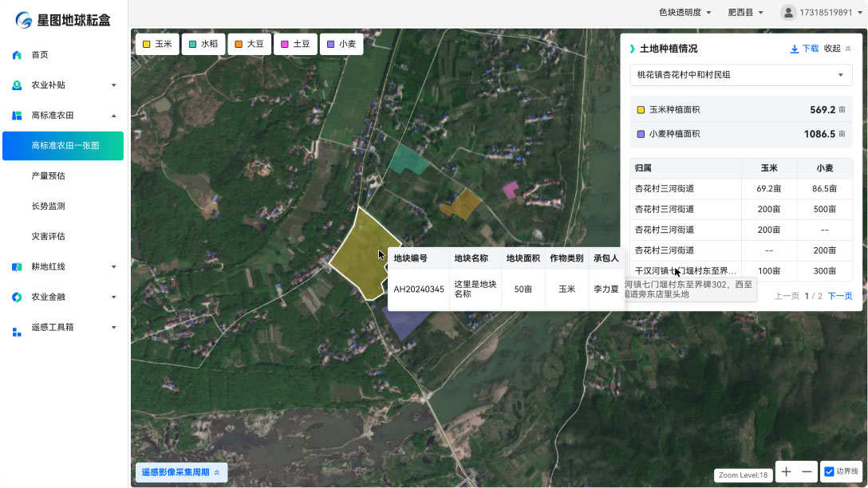
Task: Open 产量预估 menu item
Action: [48, 176]
